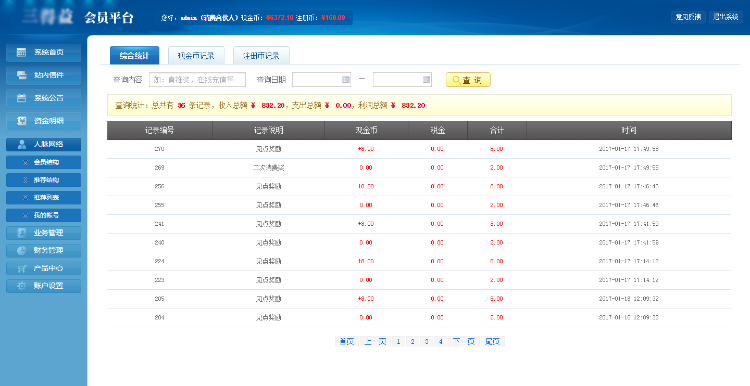The width and height of the screenshot is (750, 386).
Task: Click the 合计 column header
Action: click(x=497, y=130)
